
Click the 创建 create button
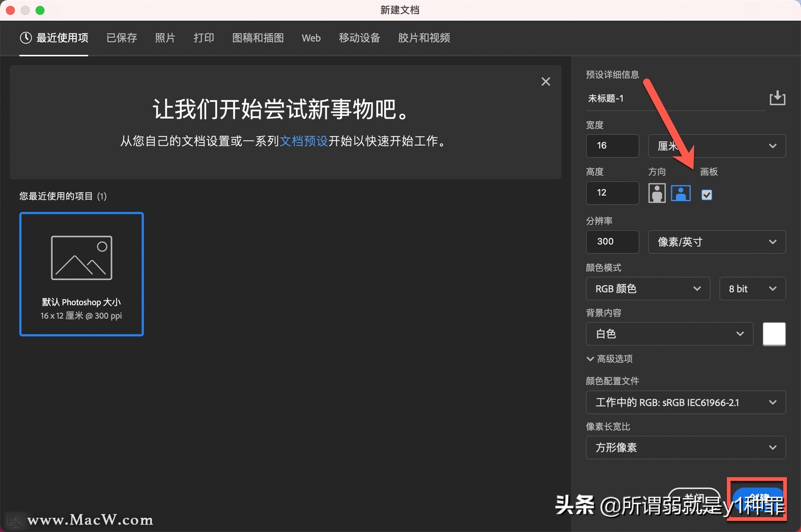pos(757,499)
